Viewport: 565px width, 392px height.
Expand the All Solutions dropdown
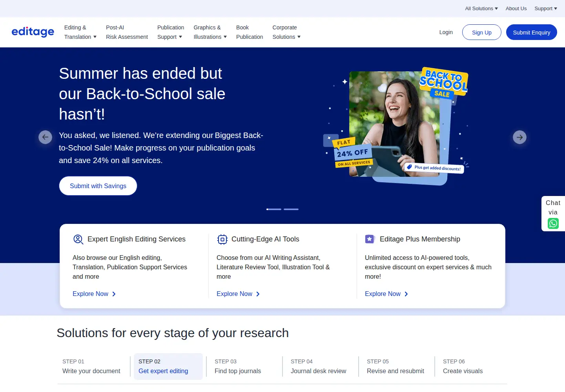coord(481,9)
